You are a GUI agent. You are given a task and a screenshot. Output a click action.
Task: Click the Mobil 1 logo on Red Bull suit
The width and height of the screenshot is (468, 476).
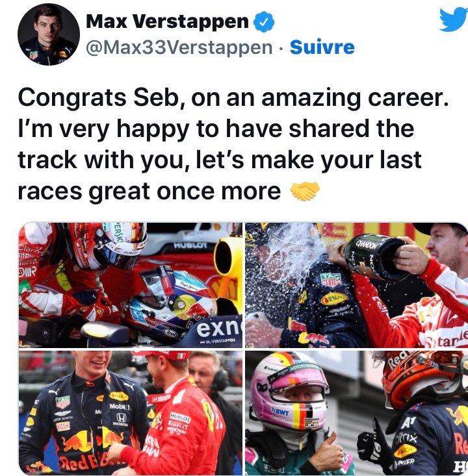tap(120, 407)
